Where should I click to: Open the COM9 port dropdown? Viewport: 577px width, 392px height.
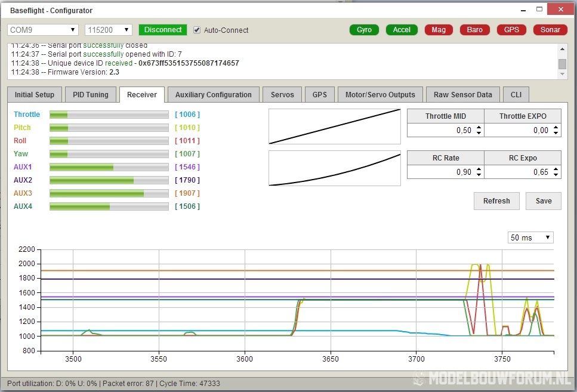(x=43, y=30)
